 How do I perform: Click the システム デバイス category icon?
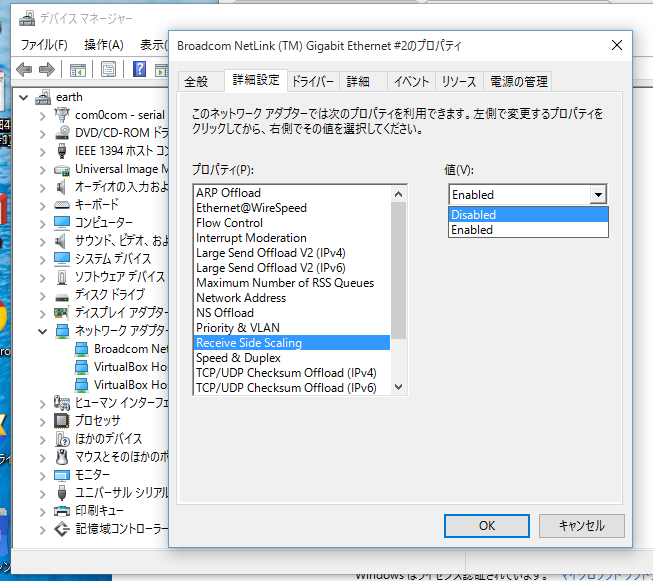62,259
